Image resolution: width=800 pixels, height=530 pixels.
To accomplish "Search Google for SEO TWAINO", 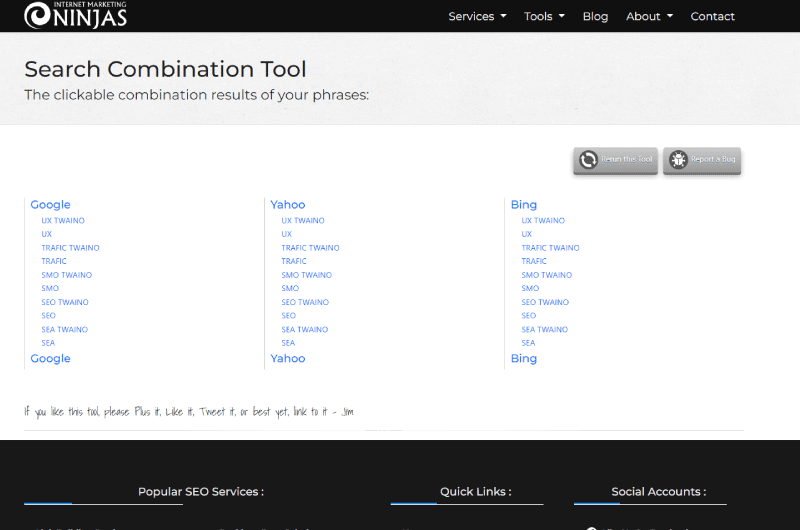I will coord(65,302).
